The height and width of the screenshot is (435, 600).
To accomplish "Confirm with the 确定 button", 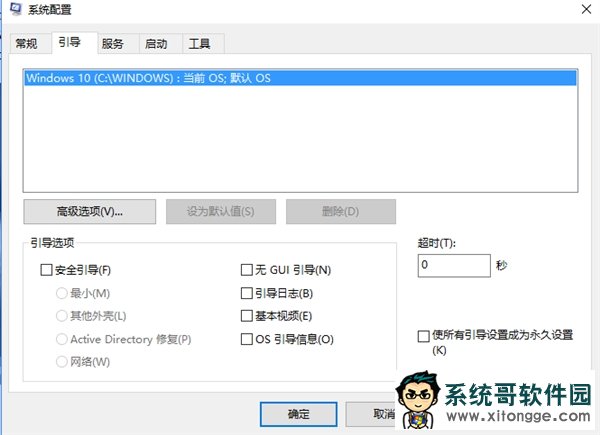I will pos(298,414).
